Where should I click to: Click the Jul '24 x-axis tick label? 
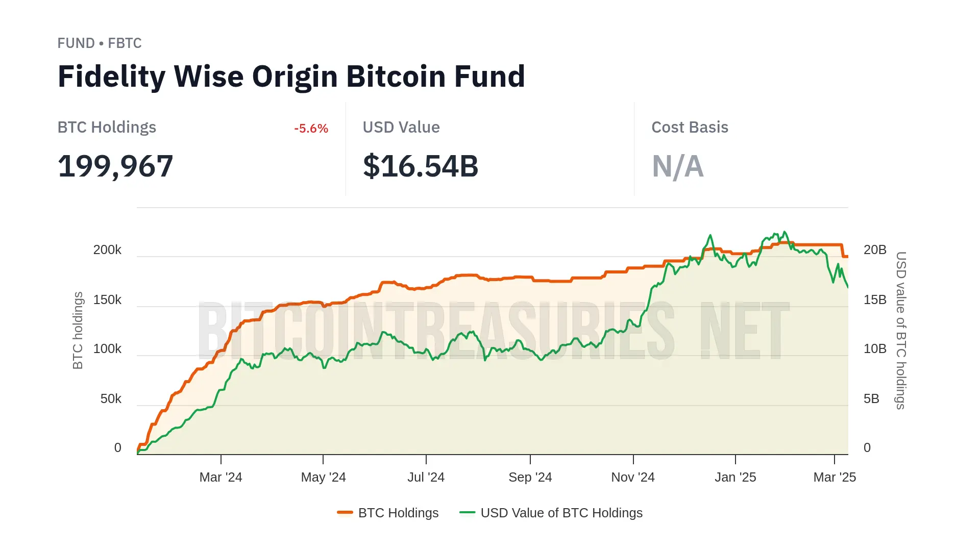pyautogui.click(x=426, y=478)
